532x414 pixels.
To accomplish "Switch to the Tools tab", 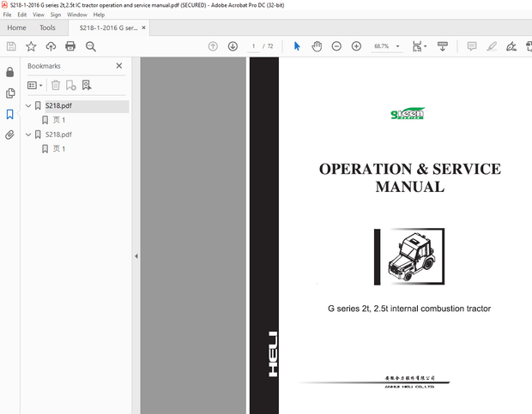I will coord(47,27).
